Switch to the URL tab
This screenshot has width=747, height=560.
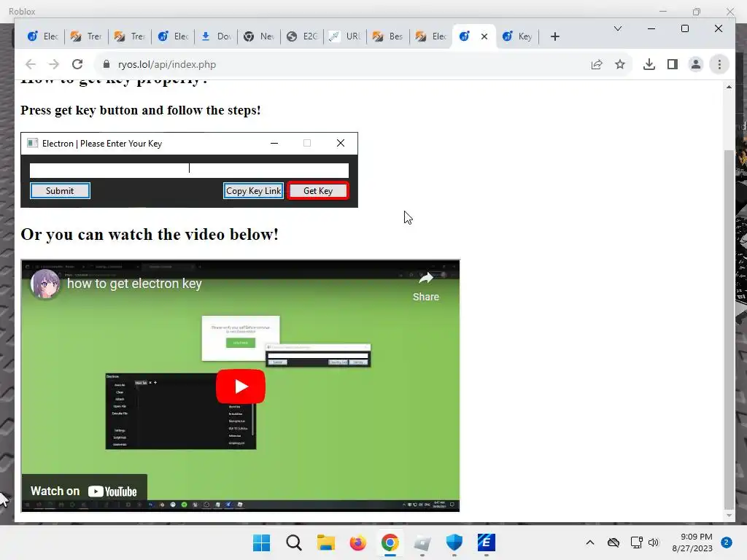tap(345, 36)
